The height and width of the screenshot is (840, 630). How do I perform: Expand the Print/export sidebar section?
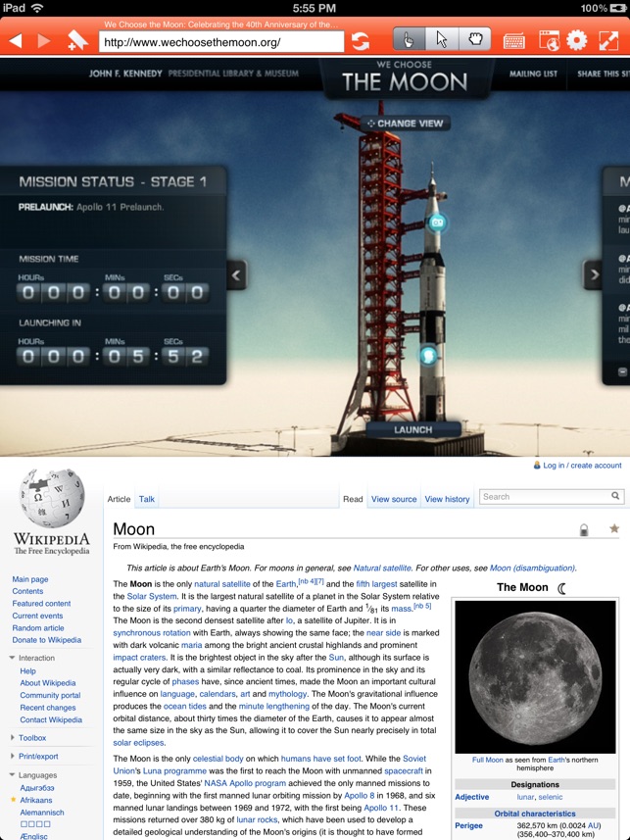click(x=38, y=757)
